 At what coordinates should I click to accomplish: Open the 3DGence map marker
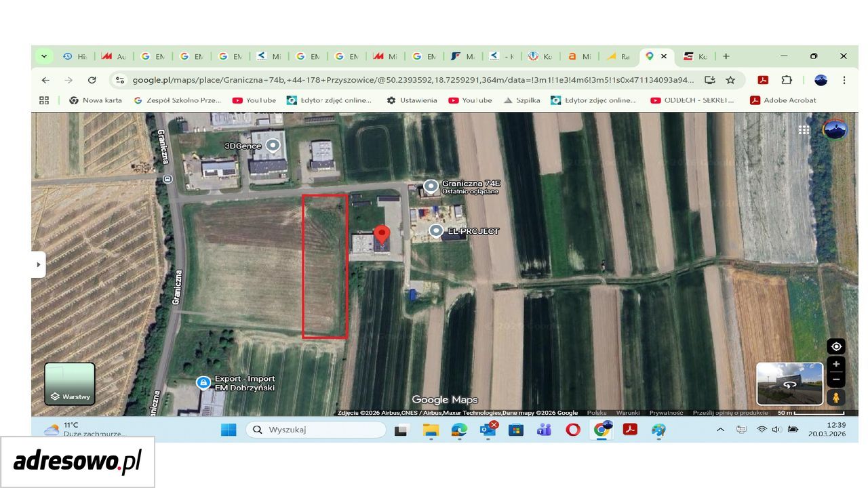tap(273, 145)
